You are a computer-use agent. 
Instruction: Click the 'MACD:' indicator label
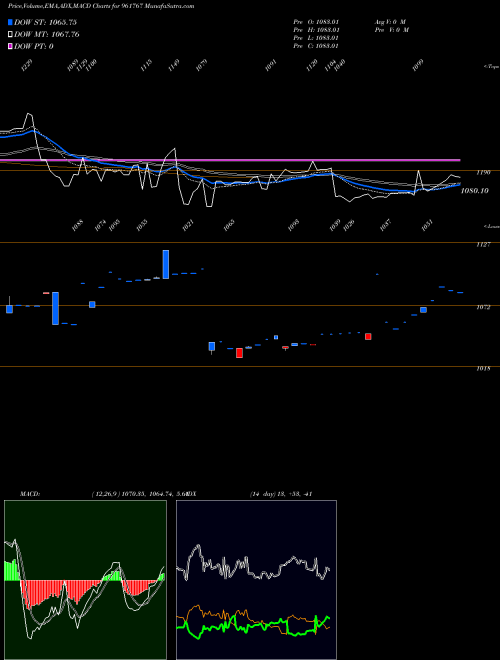point(30,494)
